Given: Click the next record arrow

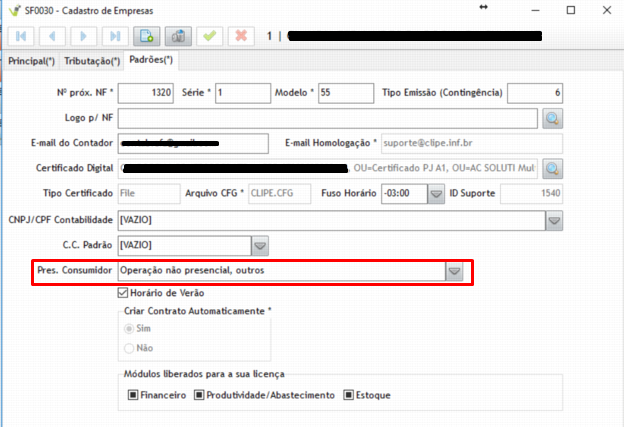Looking at the screenshot, I should 83,36.
